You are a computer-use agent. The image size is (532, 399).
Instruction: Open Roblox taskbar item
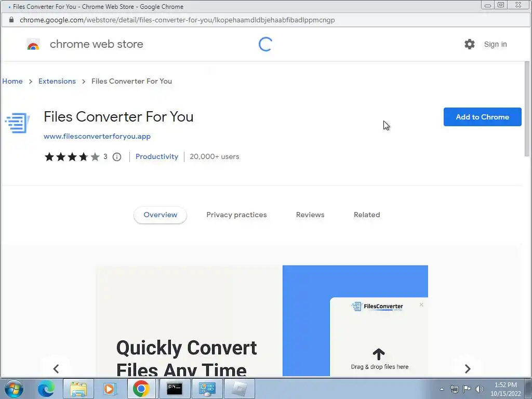point(240,389)
